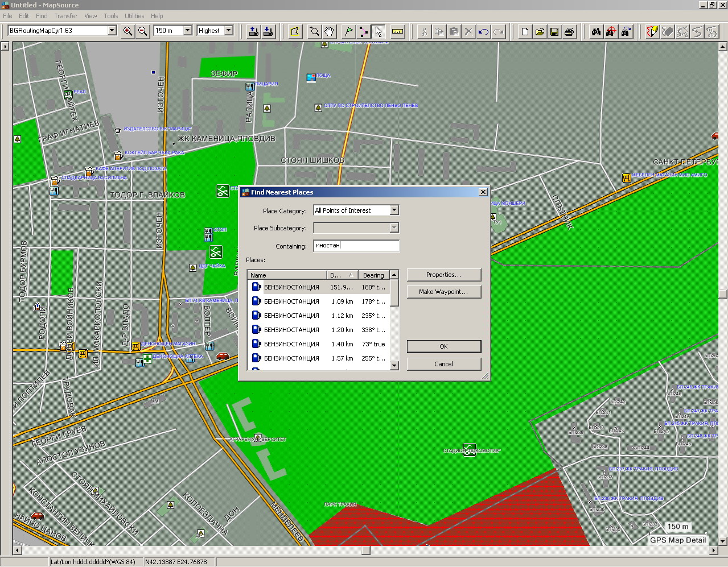
Task: Click the Zoom Out magnifier icon
Action: pos(143,31)
